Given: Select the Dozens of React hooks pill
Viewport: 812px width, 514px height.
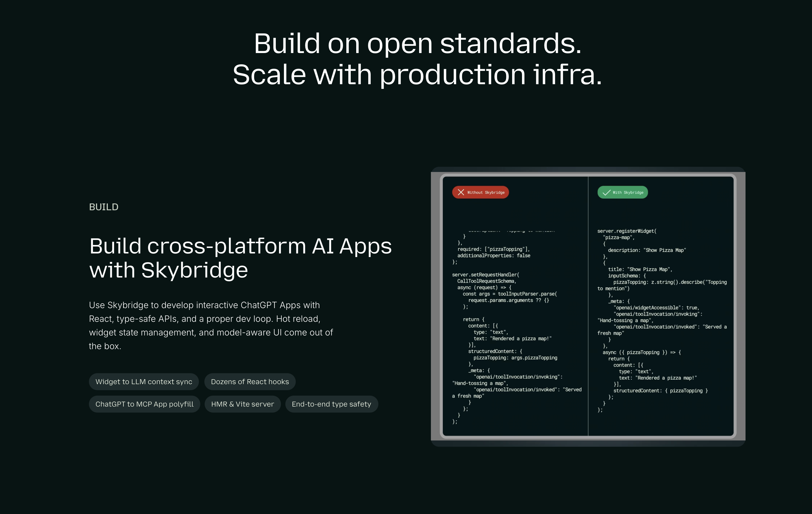Looking at the screenshot, I should [250, 382].
